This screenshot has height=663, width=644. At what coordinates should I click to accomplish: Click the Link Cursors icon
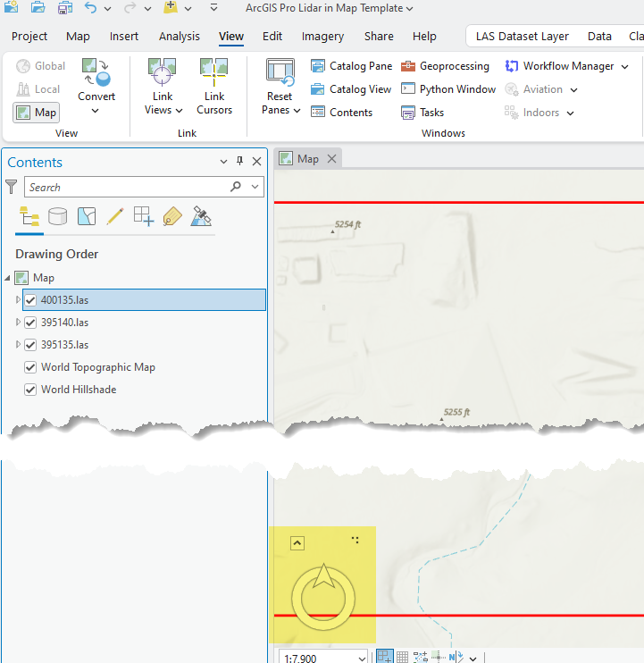click(x=214, y=71)
